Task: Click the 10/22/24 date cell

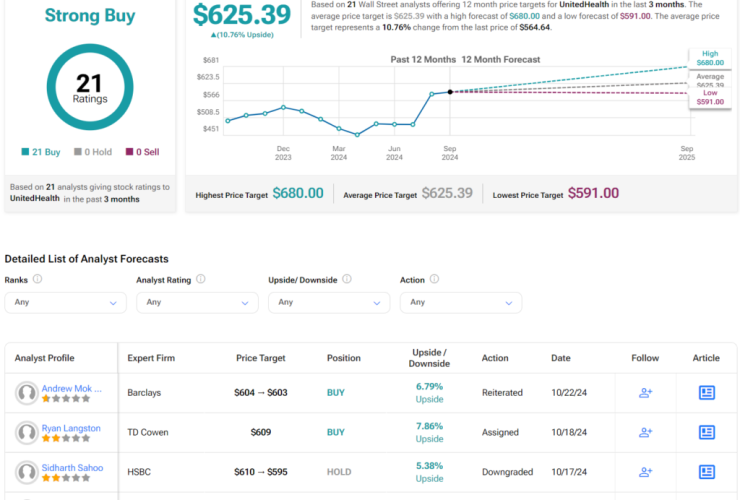Action: click(x=569, y=392)
